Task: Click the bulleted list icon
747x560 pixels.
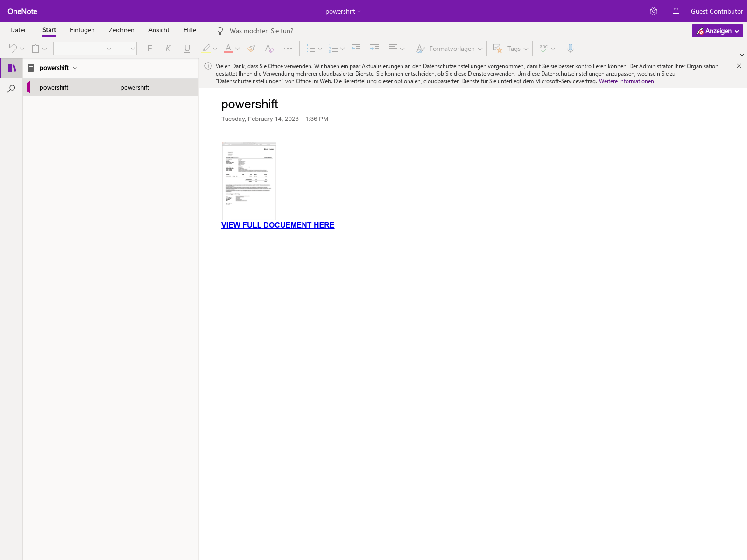Action: point(311,48)
